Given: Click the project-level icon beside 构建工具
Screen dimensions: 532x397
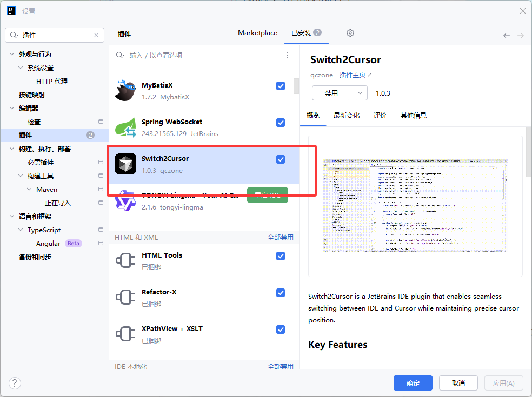Looking at the screenshot, I should [x=101, y=176].
